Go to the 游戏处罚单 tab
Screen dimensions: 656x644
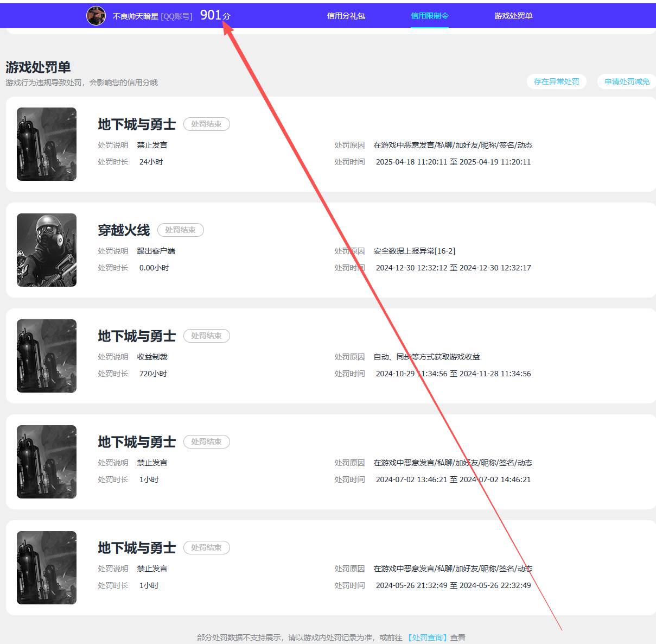[513, 16]
